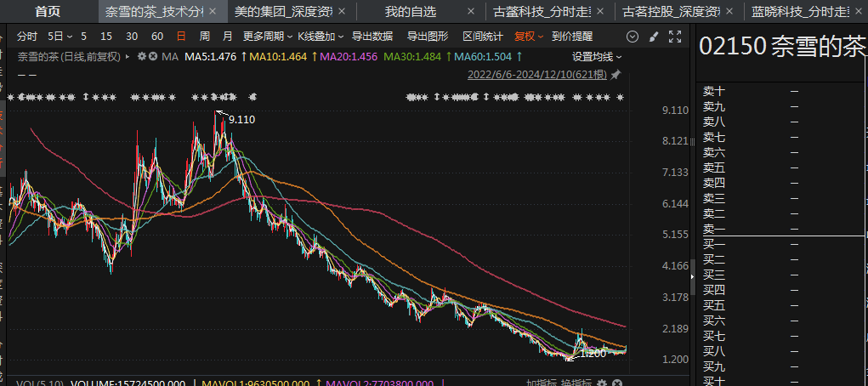The image size is (868, 386).
Task: Click the 9.110 peak price label on chart
Action: [x=242, y=120]
